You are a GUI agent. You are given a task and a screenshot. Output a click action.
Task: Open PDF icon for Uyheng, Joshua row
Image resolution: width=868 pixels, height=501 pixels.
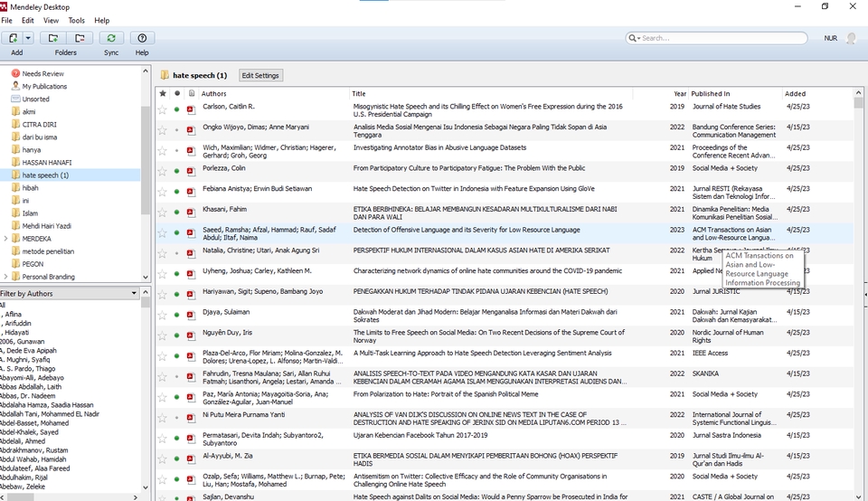pyautogui.click(x=191, y=274)
